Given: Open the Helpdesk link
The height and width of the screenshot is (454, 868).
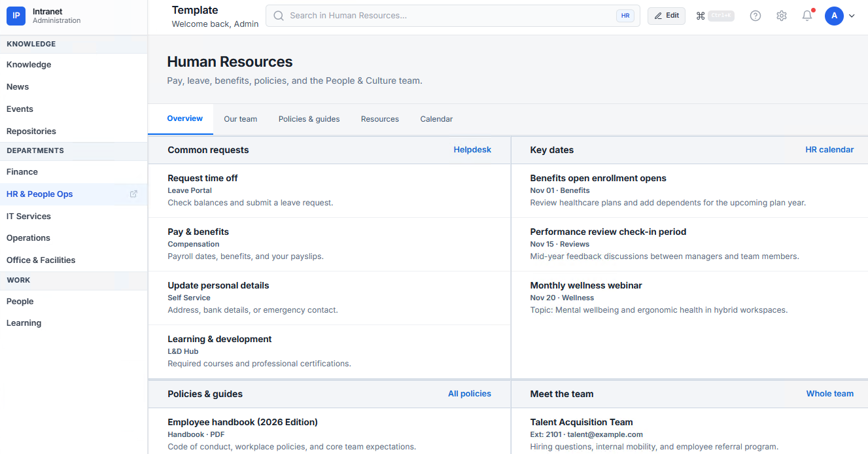Looking at the screenshot, I should [472, 150].
